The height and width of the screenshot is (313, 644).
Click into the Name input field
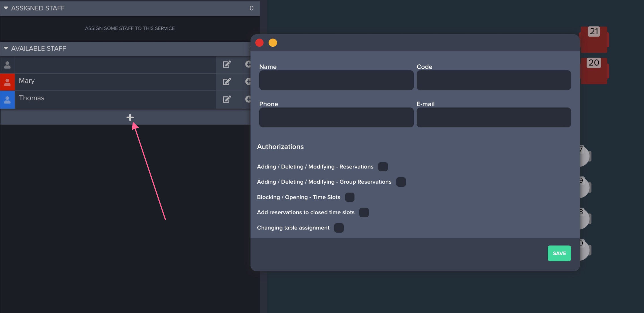pyautogui.click(x=336, y=80)
